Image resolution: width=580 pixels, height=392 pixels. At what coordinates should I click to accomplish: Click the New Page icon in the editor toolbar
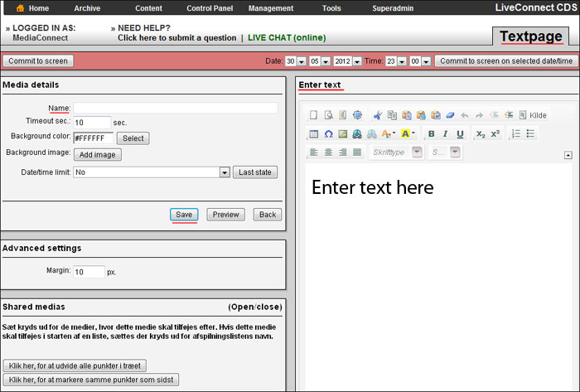(x=313, y=115)
